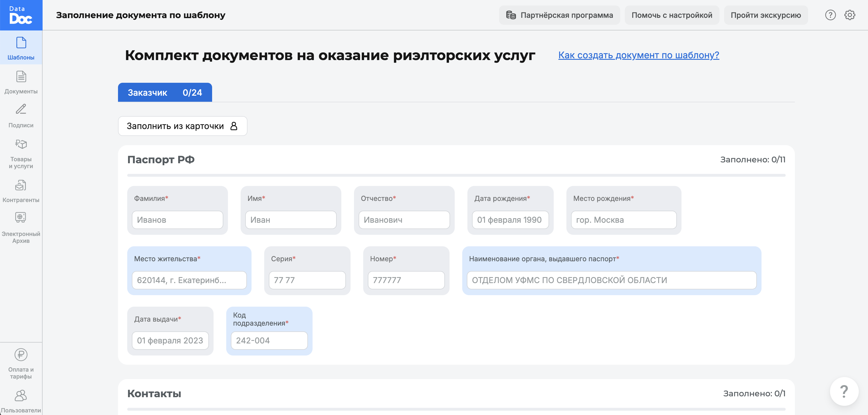Open the Электронный Архив section
The width and height of the screenshot is (868, 415).
click(x=21, y=226)
